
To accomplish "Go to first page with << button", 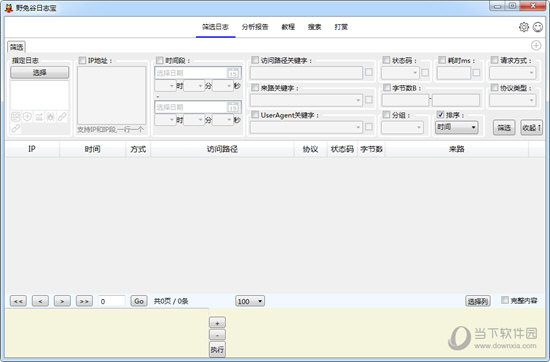I will (18, 301).
